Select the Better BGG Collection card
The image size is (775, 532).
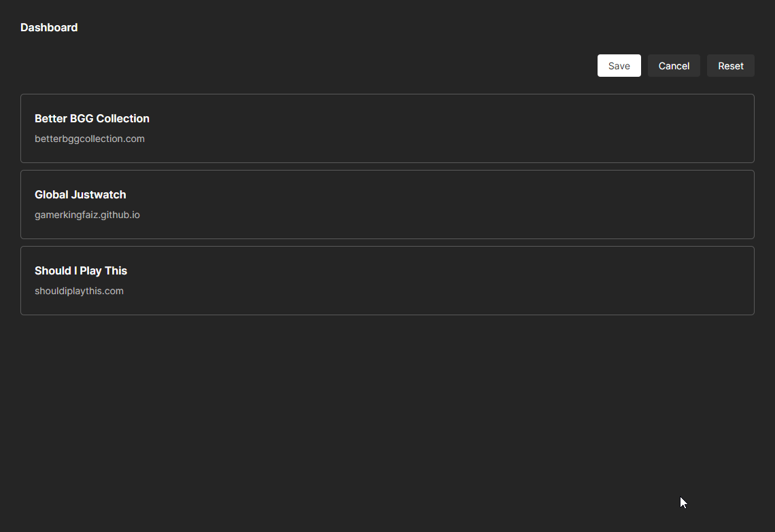[x=387, y=128]
